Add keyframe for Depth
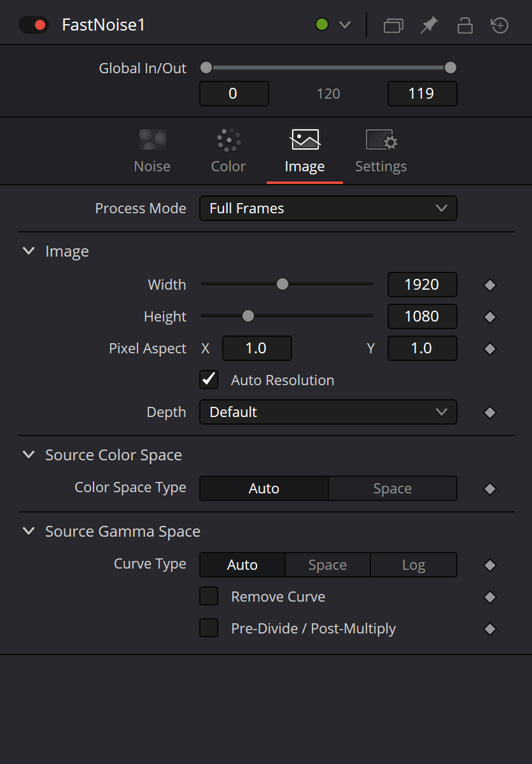 pyautogui.click(x=489, y=413)
